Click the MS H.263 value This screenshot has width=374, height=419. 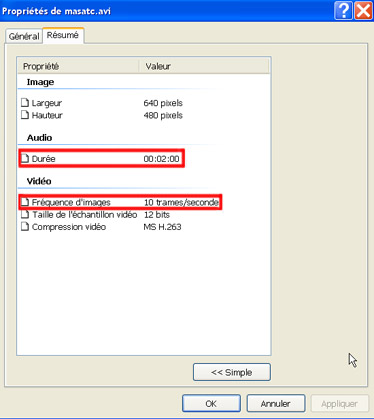coord(162,227)
